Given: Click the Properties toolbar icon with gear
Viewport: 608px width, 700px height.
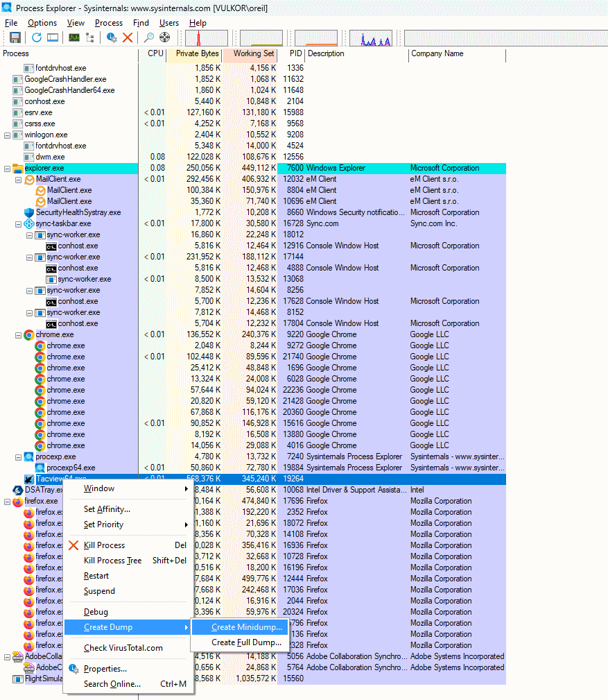Looking at the screenshot, I should [x=112, y=38].
